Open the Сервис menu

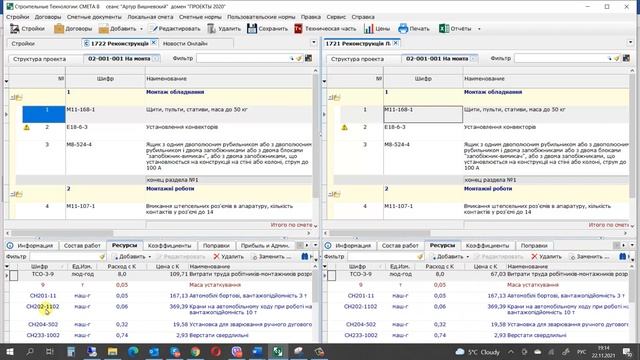point(336,17)
